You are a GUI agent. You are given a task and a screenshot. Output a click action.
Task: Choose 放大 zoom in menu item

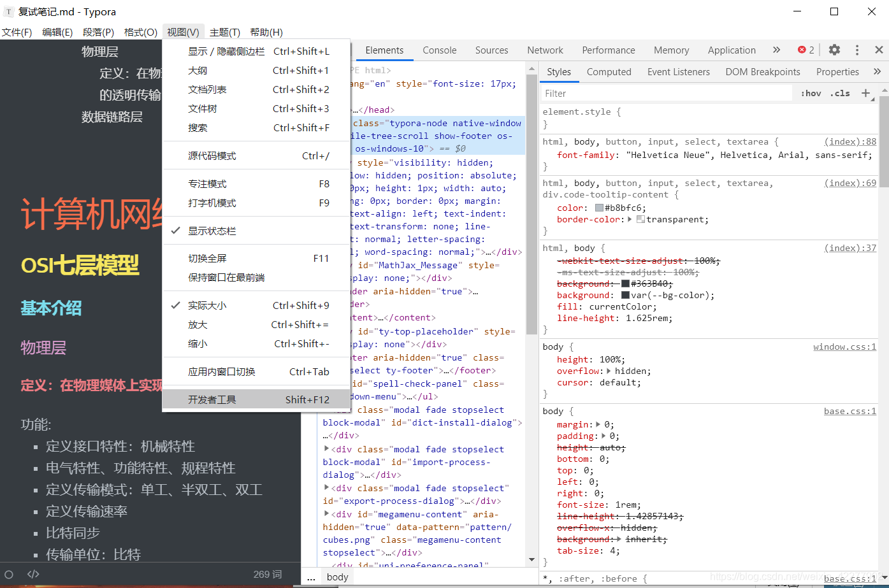(x=256, y=324)
